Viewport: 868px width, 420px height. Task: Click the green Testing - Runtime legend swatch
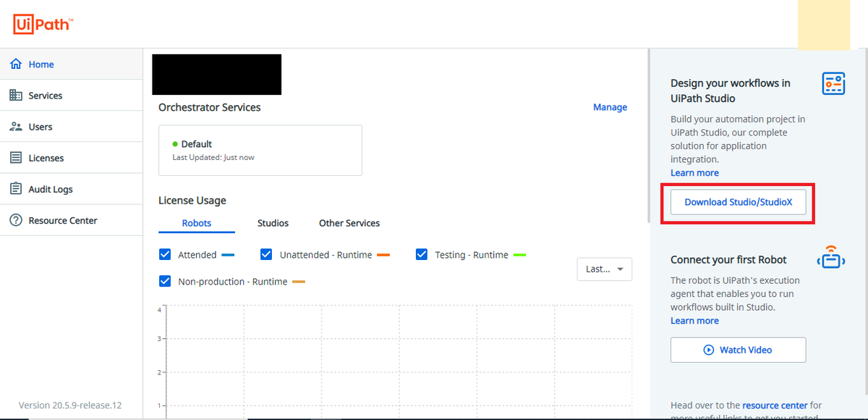tap(519, 255)
